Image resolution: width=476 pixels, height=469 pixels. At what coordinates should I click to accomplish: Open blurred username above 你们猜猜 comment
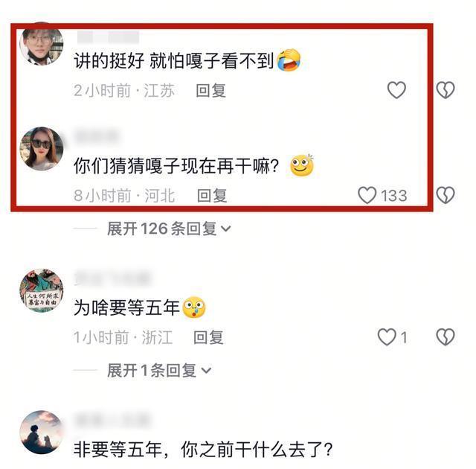tap(97, 136)
